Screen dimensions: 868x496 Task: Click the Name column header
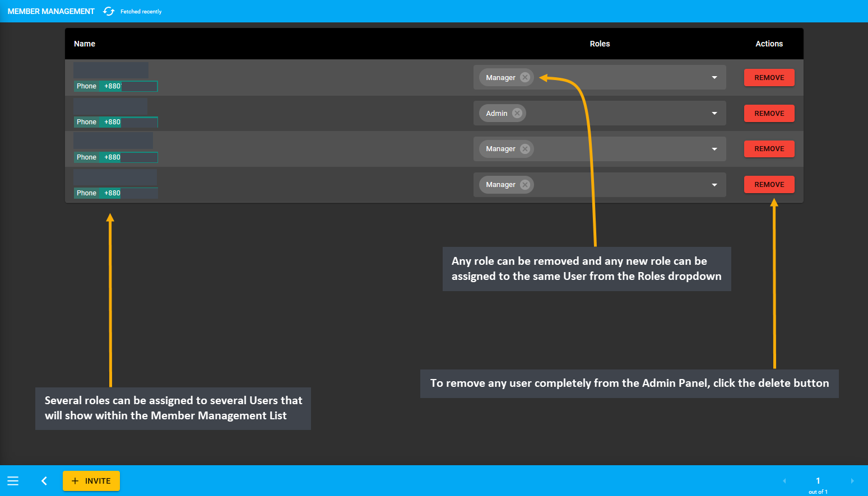click(85, 44)
